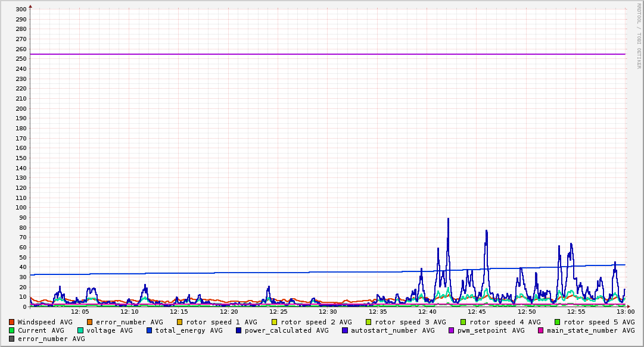
Task: Select the gray error_number AVG swatch
Action: click(x=12, y=339)
